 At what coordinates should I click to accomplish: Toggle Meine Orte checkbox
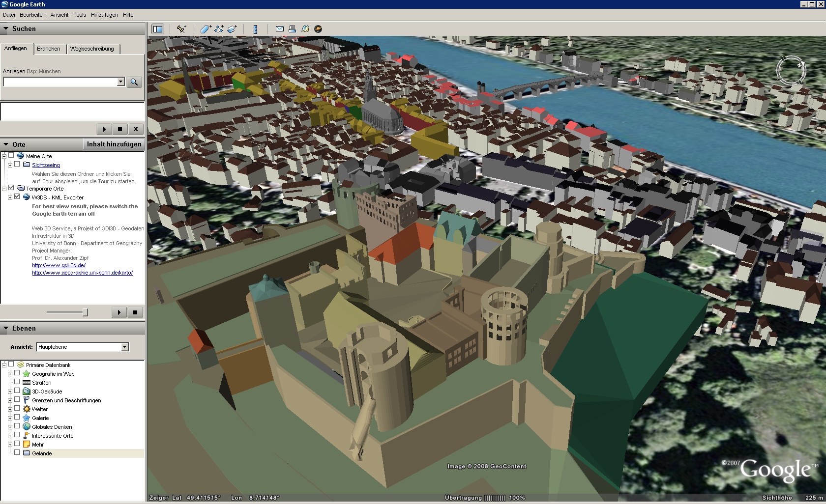11,155
